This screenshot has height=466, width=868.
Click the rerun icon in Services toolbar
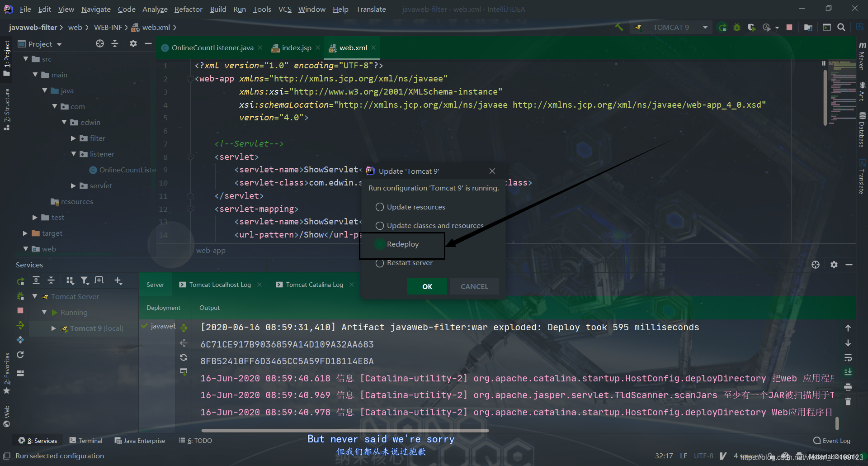(x=20, y=281)
